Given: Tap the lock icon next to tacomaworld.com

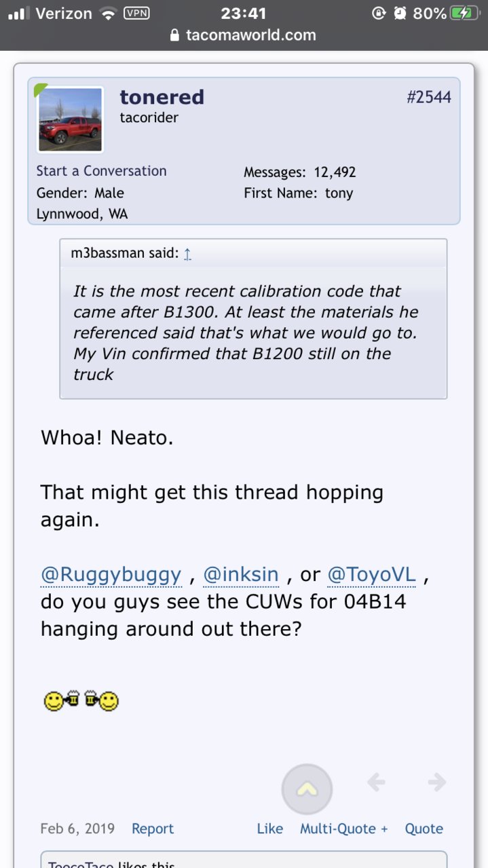Looking at the screenshot, I should (x=175, y=35).
